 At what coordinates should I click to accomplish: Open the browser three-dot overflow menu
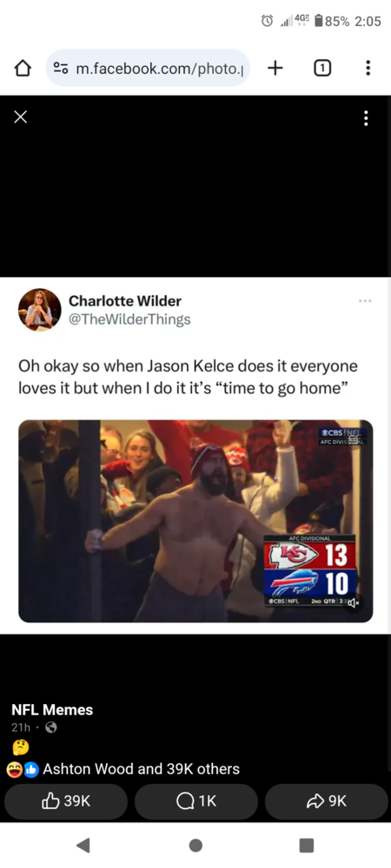[368, 68]
